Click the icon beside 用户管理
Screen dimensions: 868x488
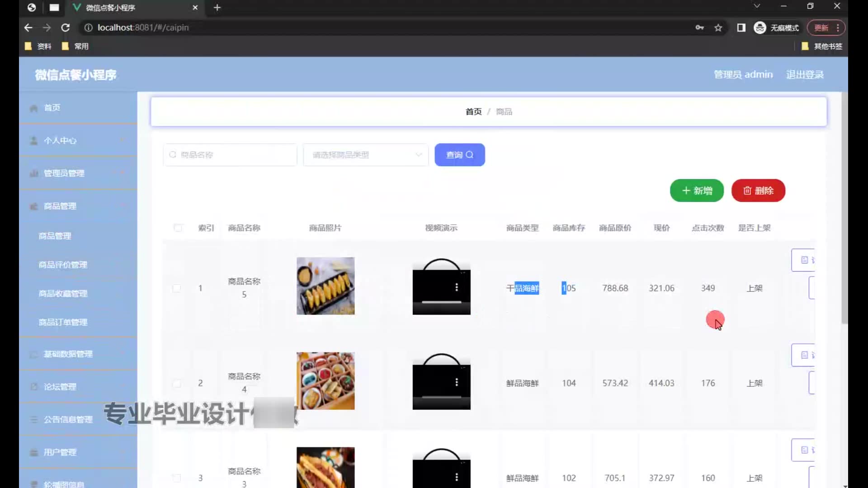[x=33, y=452]
